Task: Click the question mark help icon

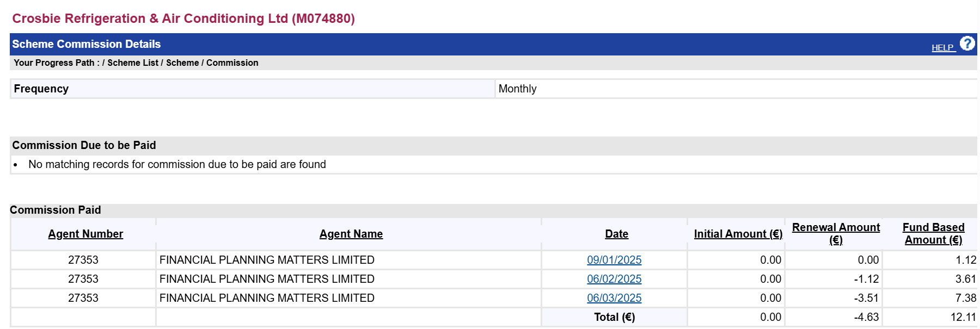Action: tap(967, 44)
